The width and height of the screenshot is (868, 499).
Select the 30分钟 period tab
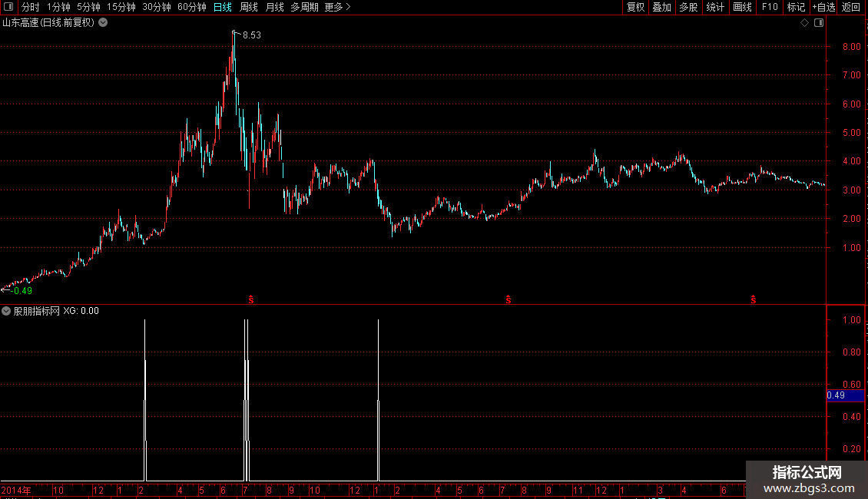coord(156,7)
